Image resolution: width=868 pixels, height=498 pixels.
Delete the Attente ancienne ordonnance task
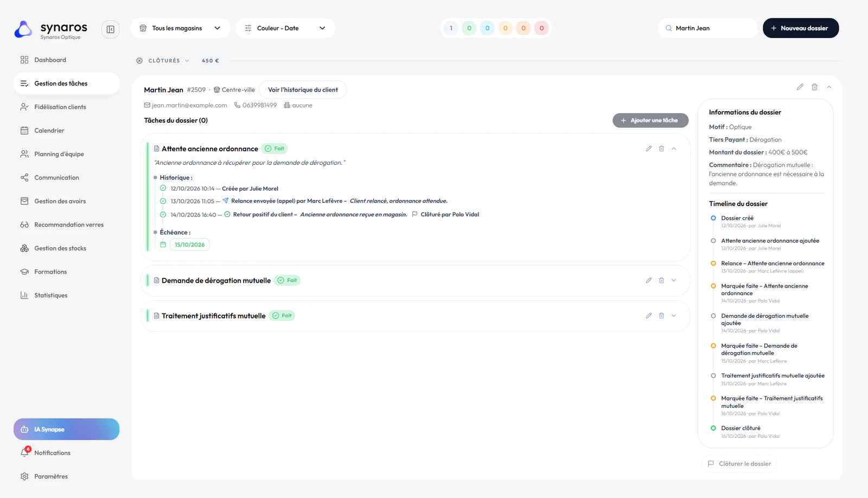pyautogui.click(x=661, y=149)
